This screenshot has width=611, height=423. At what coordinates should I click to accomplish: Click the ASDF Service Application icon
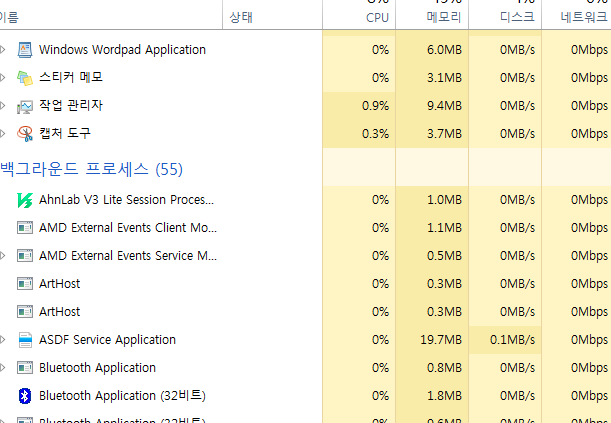(25, 340)
